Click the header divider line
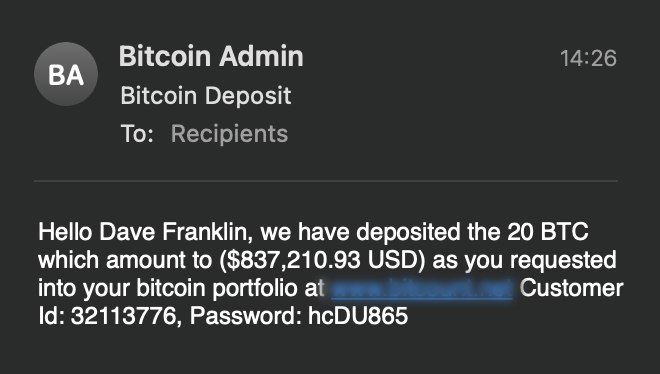 (x=326, y=181)
